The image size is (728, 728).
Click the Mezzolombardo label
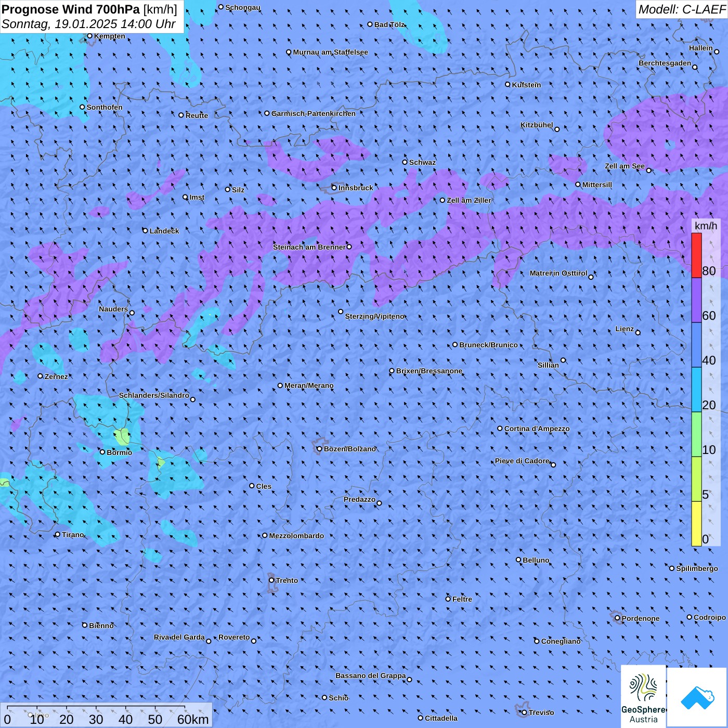296,536
